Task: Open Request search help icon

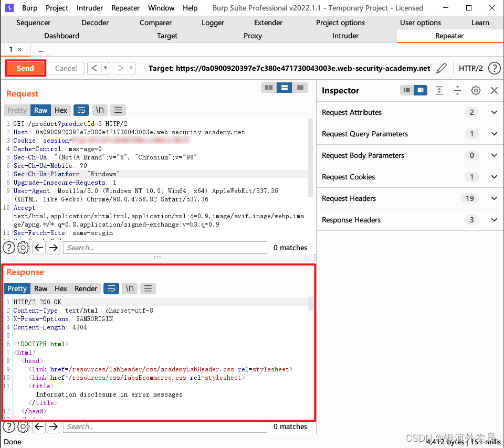Action: click(x=9, y=248)
